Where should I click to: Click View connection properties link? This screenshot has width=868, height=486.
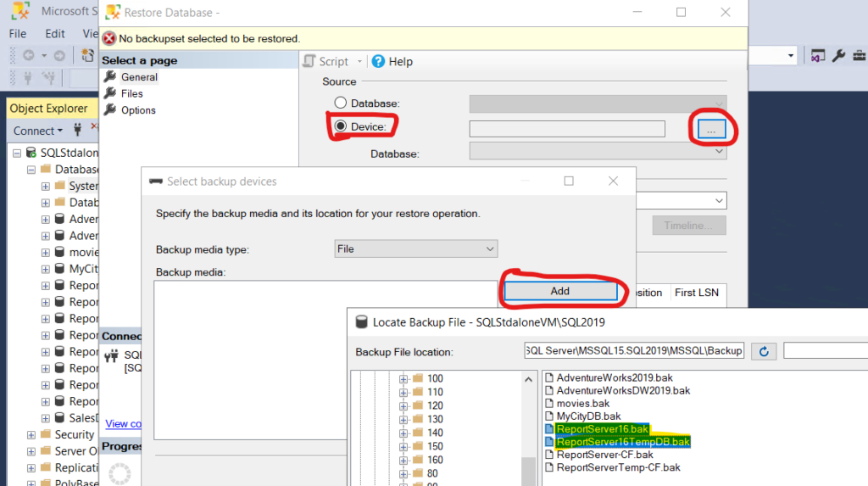[123, 424]
